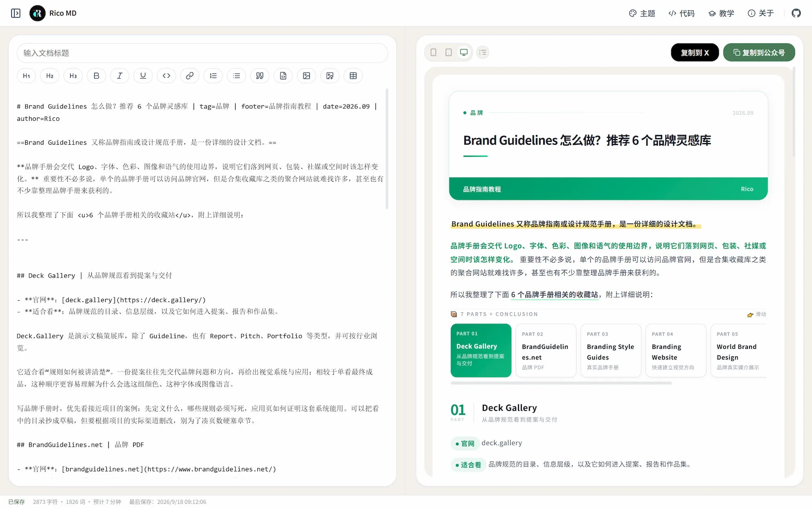Insert a hyperlink
The height and width of the screenshot is (508, 812).
coord(190,76)
